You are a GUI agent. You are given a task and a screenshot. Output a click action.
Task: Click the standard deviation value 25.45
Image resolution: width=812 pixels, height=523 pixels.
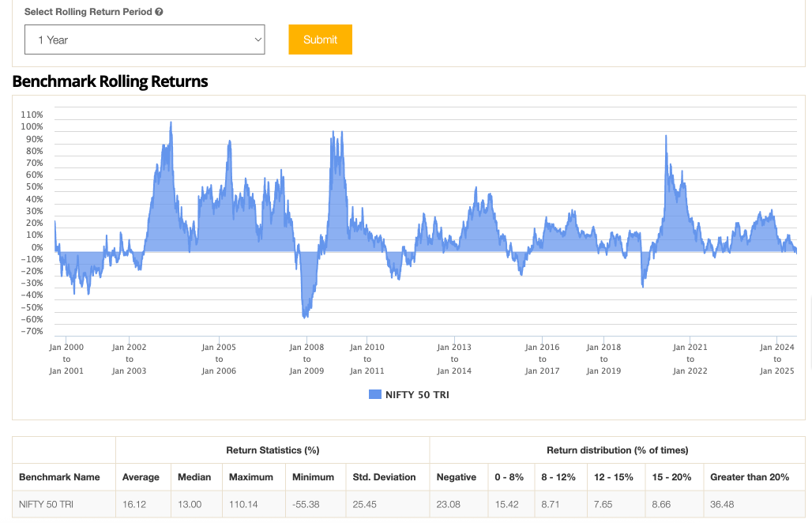click(365, 504)
